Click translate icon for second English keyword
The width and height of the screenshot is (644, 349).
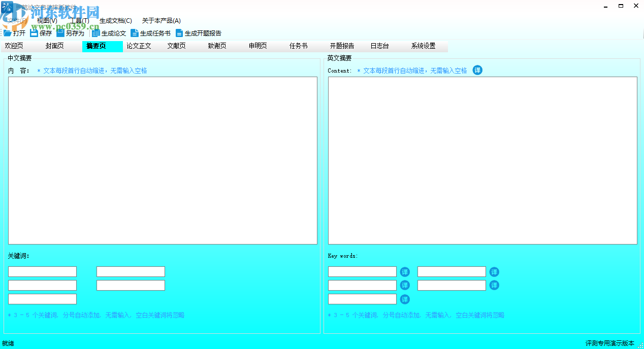(494, 272)
